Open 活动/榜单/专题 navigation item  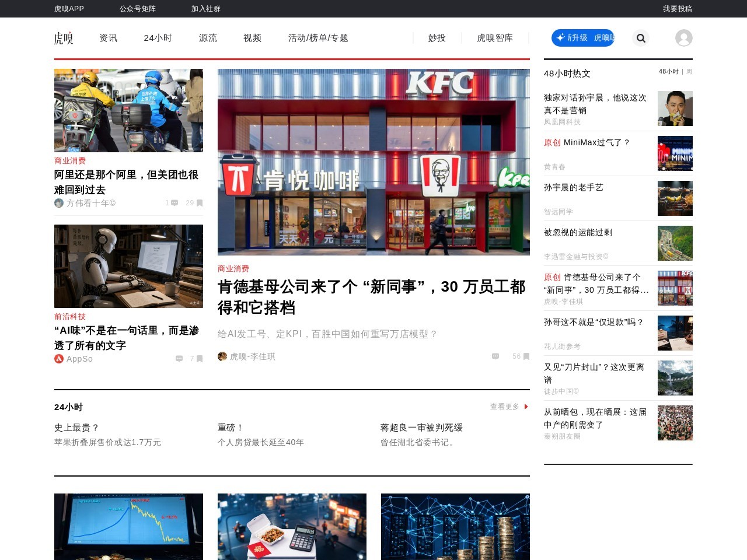318,38
